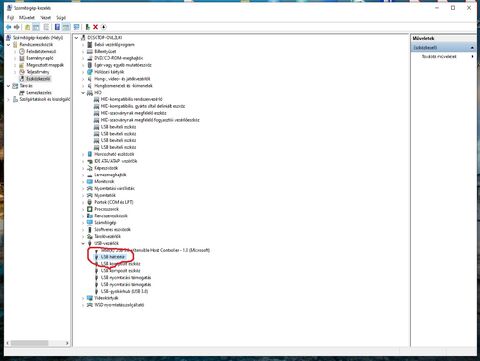Open the Fájl menu
The image size is (480, 361).
[10, 17]
